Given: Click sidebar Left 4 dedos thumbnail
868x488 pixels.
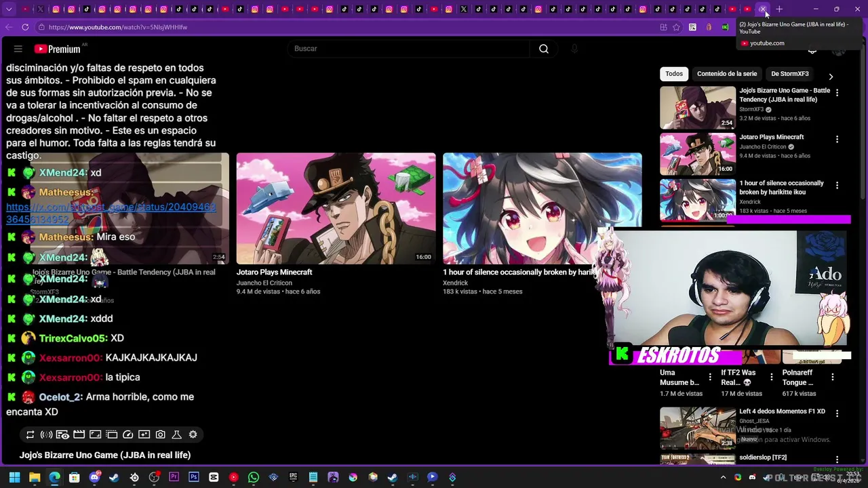Looking at the screenshot, I should coord(698,428).
